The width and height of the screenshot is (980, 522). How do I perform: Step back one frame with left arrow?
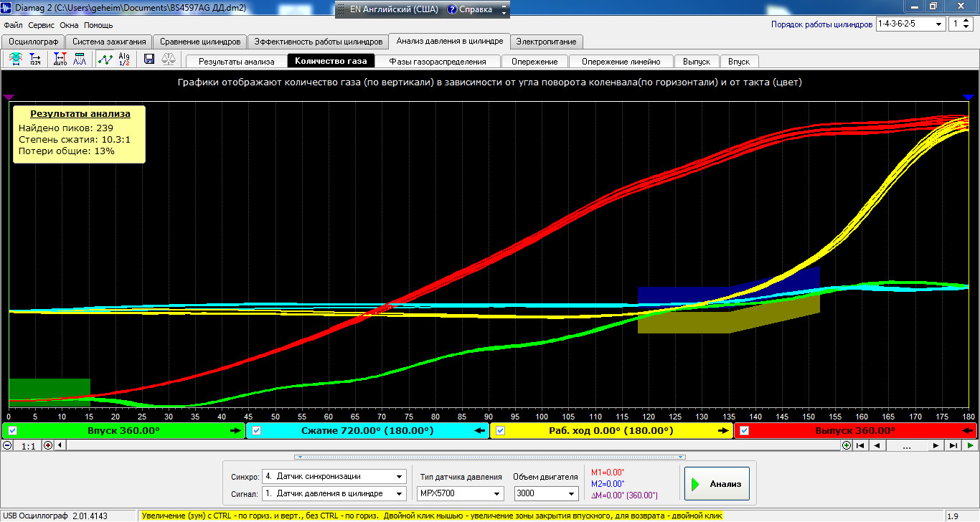pos(877,445)
